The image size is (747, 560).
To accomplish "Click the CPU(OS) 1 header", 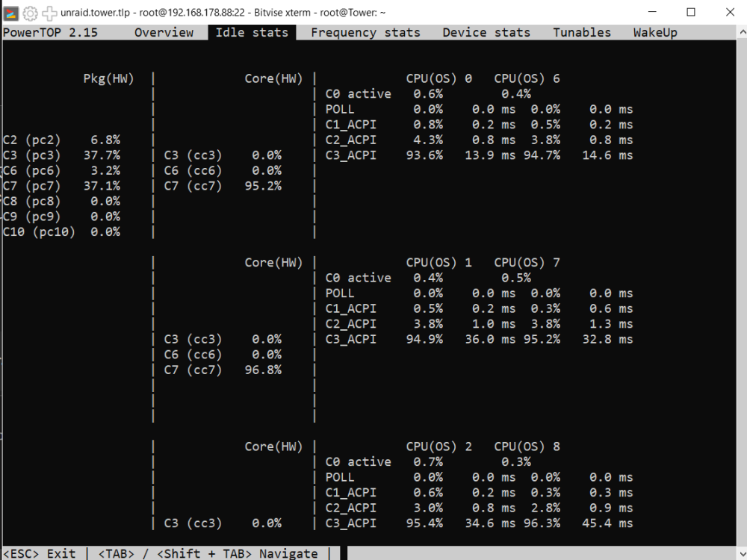I will [x=438, y=263].
